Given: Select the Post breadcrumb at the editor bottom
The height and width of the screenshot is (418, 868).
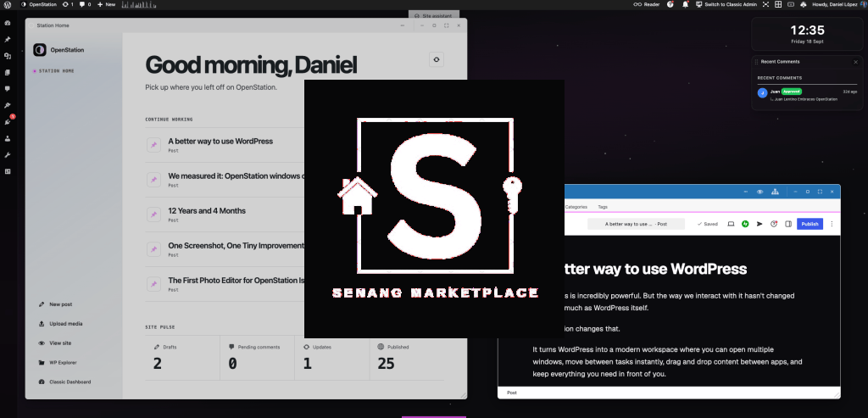Looking at the screenshot, I should coord(512,393).
